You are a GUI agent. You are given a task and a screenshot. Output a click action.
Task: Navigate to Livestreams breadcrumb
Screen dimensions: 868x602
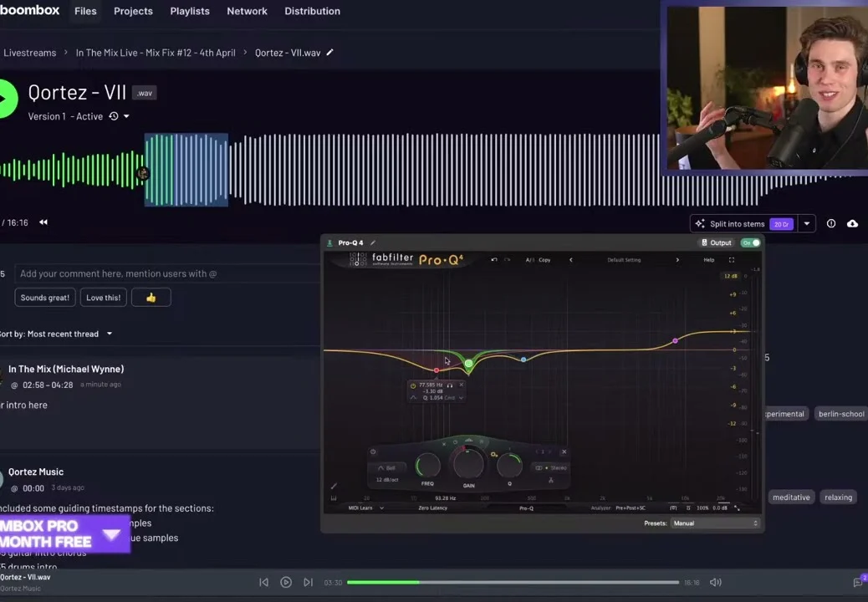click(30, 53)
